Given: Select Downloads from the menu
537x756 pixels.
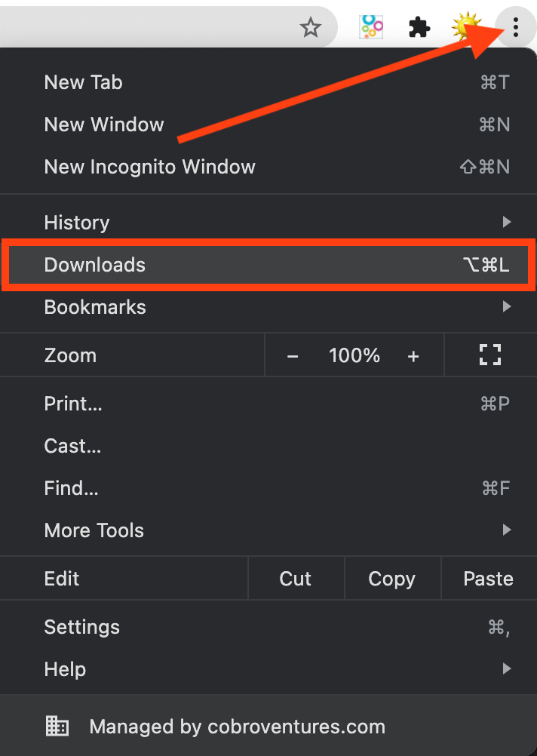Looking at the screenshot, I should click(268, 265).
